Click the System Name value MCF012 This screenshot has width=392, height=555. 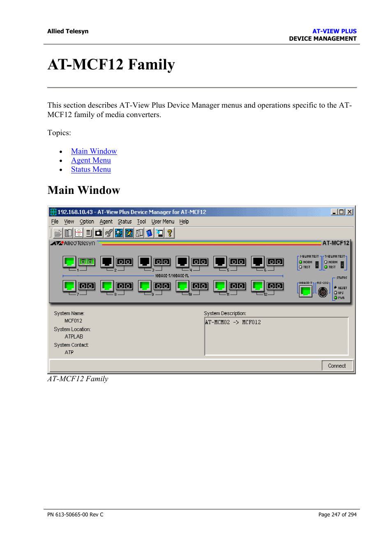tap(73, 321)
